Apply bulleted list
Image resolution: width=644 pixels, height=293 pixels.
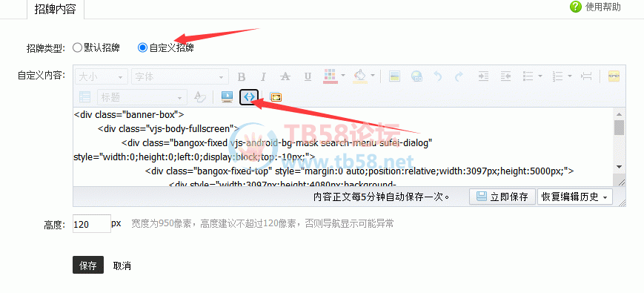point(528,76)
